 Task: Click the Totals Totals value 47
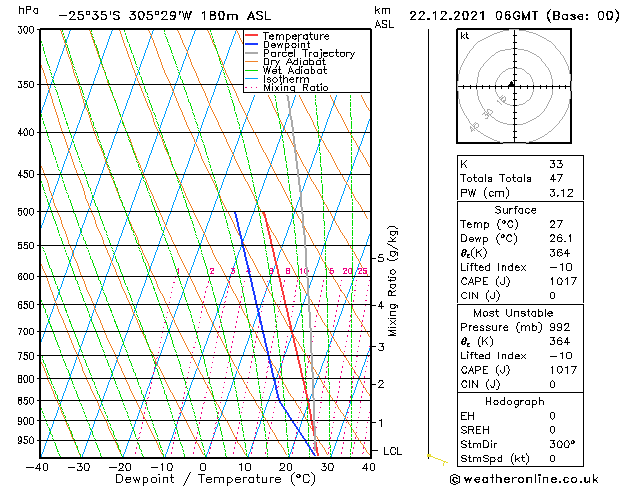coord(556,178)
